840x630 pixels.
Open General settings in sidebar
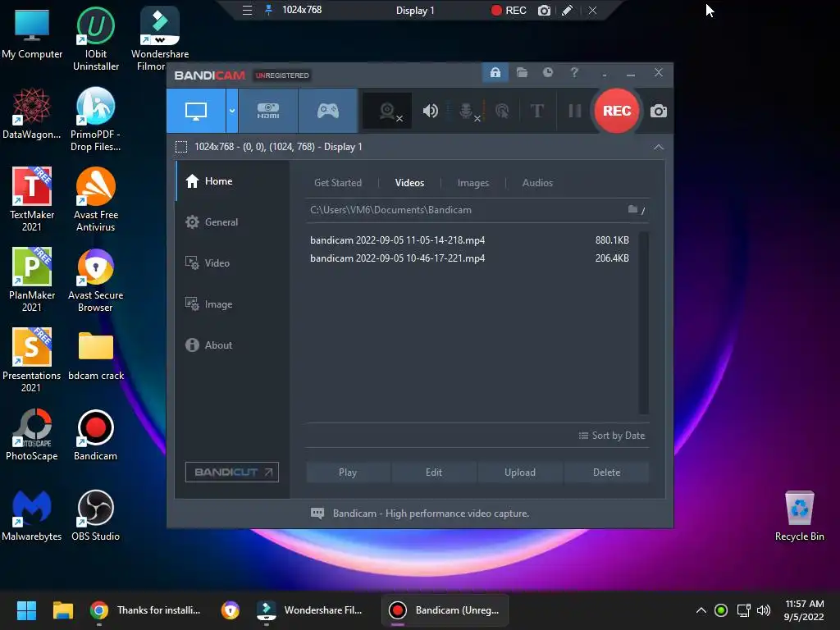pos(232,221)
